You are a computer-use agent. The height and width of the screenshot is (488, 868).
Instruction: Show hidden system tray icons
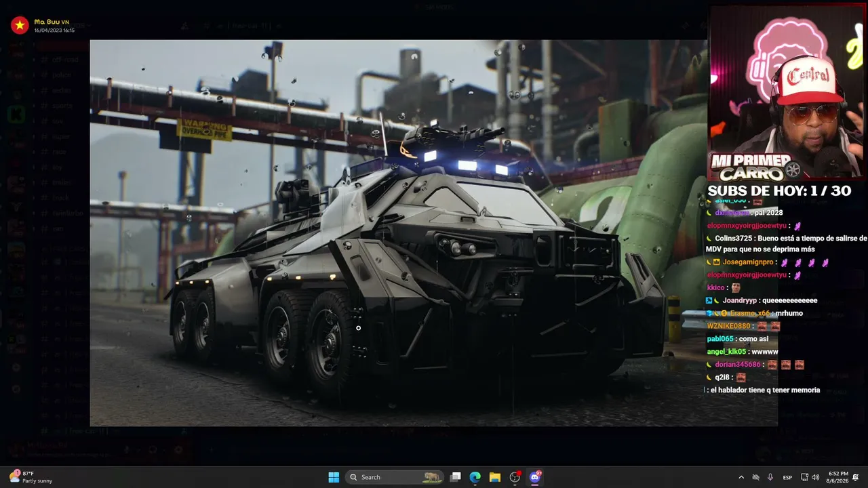point(741,477)
